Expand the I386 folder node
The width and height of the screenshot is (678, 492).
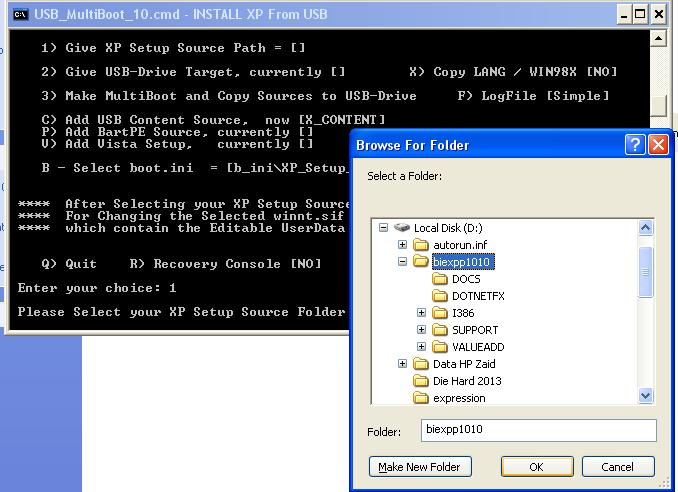(421, 313)
